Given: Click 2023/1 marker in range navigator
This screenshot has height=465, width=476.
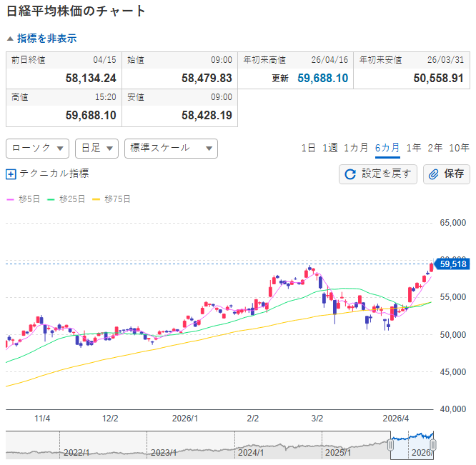Looking at the screenshot, I should (164, 453).
